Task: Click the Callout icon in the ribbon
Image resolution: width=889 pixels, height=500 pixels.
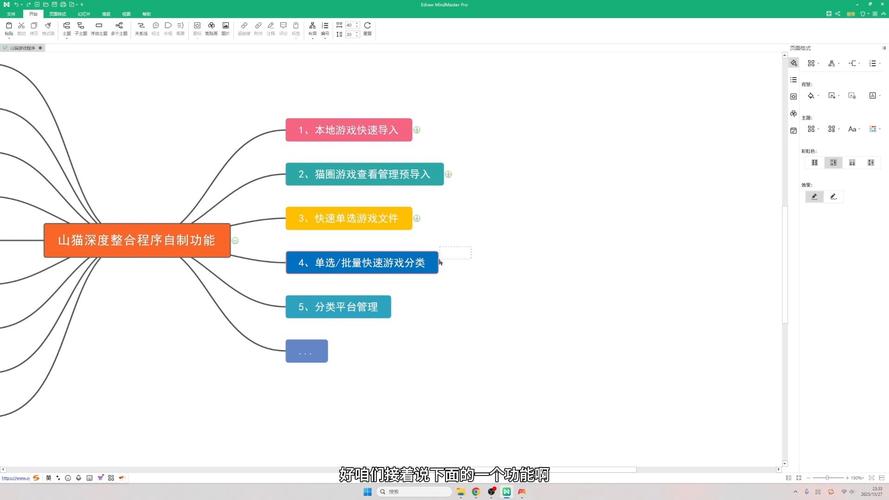Action: point(155,26)
